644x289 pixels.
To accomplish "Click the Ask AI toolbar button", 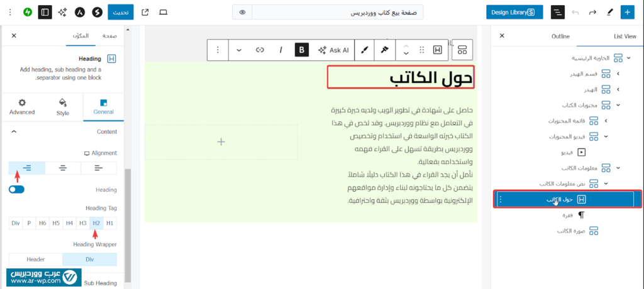I will [333, 50].
